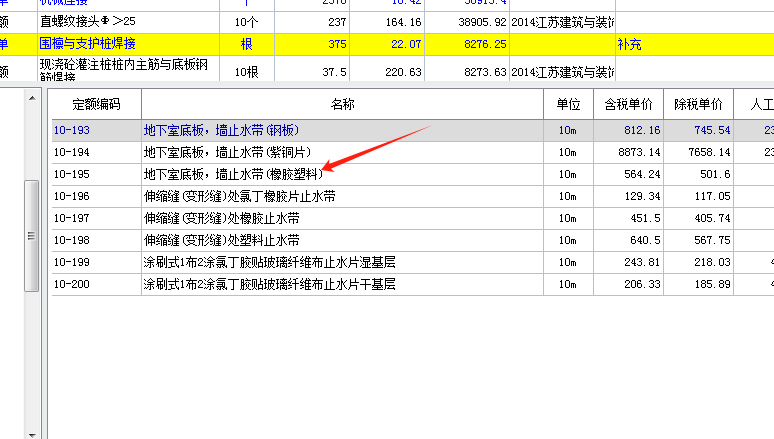Click the 10根 unit cell

246,72
